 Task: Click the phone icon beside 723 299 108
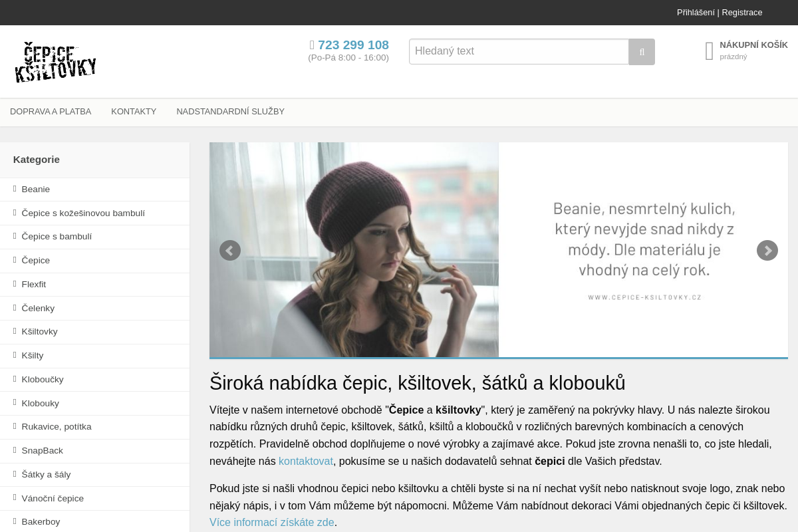[312, 45]
